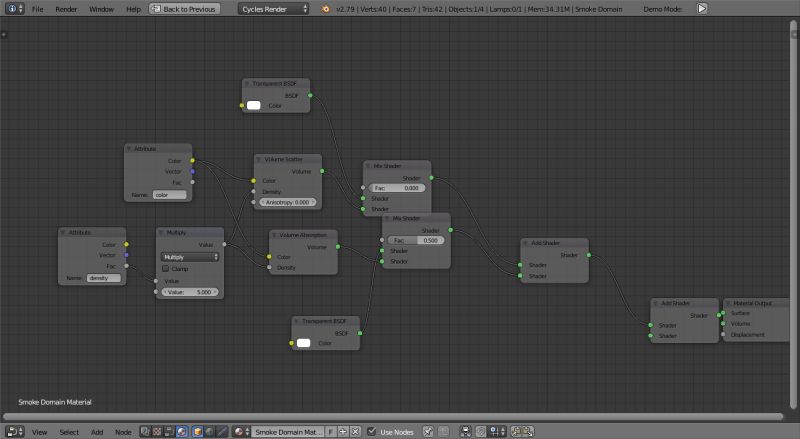Paste nodes from clipboard icon
Screen dimensions: 800x439
point(528,432)
